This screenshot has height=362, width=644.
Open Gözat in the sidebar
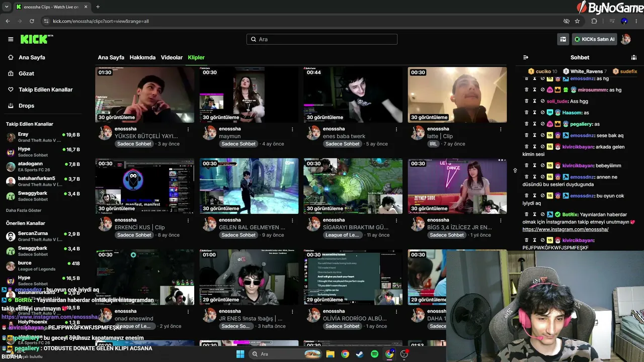pos(26,73)
